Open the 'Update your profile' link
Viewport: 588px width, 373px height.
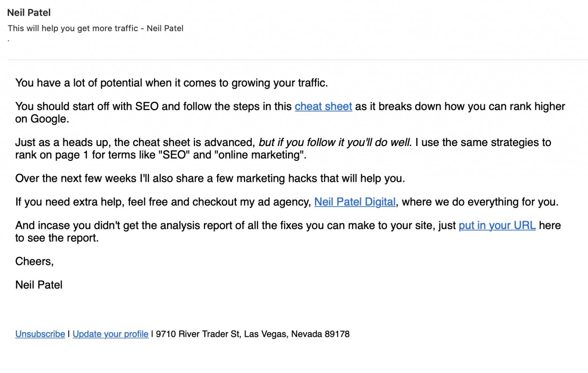pos(110,334)
